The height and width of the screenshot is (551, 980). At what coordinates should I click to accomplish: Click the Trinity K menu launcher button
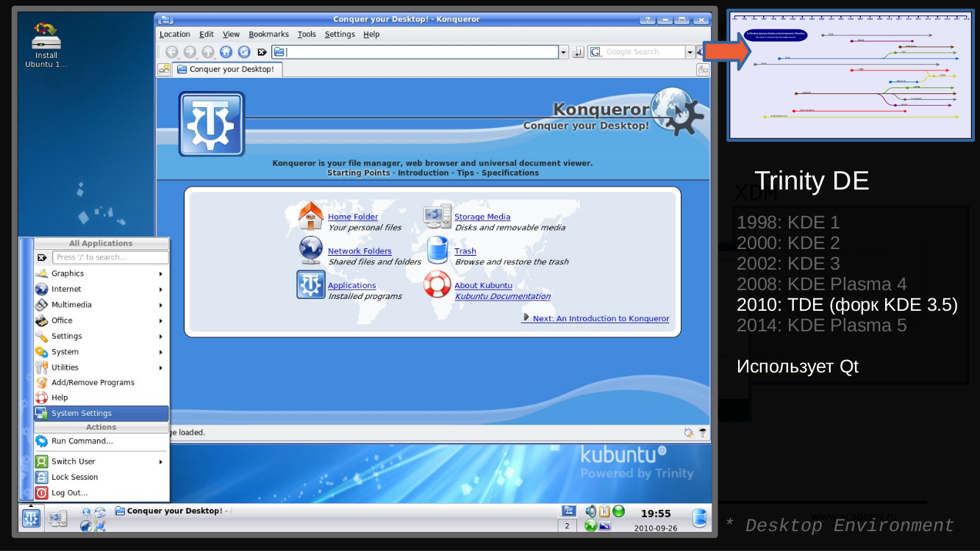point(31,518)
